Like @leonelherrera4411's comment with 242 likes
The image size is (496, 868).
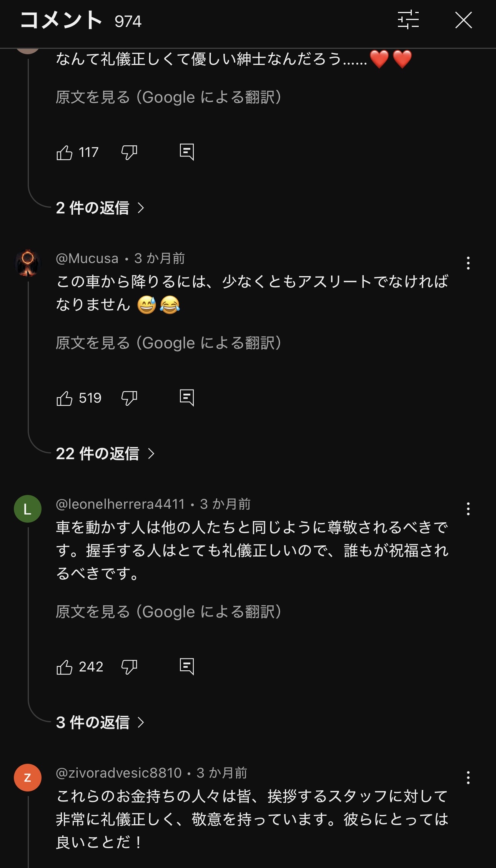pyautogui.click(x=65, y=667)
